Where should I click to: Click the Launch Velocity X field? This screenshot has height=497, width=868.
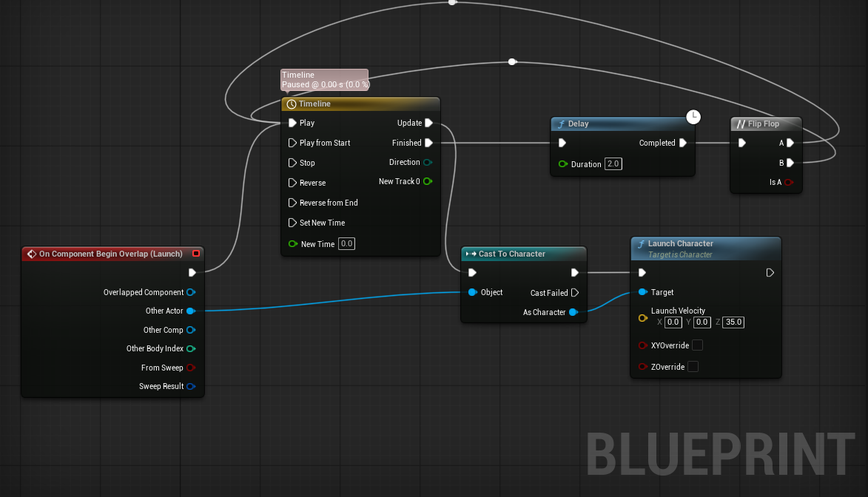pos(673,322)
